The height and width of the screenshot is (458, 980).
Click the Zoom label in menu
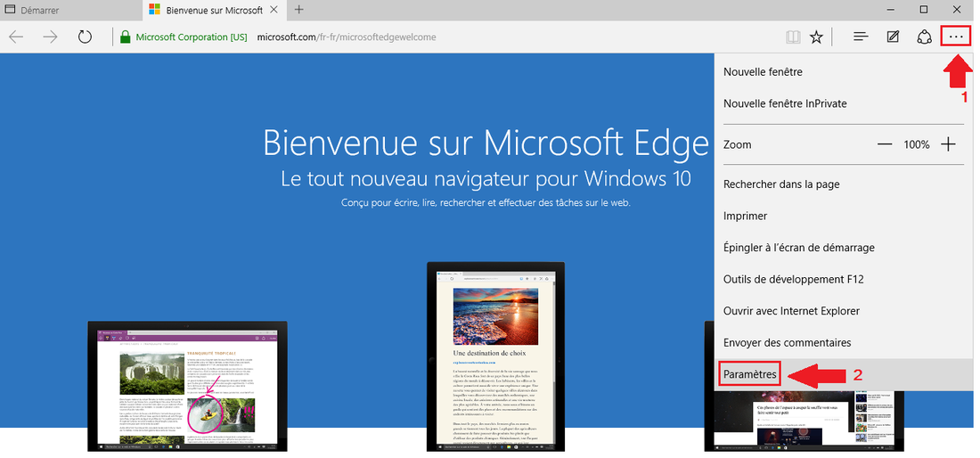point(738,144)
